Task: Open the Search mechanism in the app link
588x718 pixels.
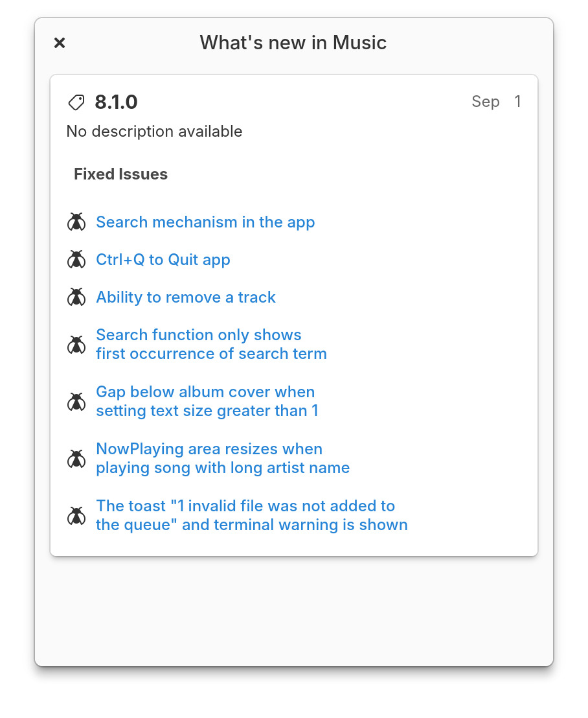Action: pyautogui.click(x=205, y=222)
